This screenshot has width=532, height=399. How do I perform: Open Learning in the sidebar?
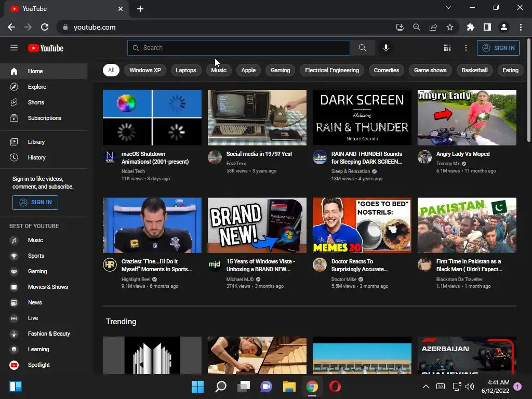[x=44, y=350]
